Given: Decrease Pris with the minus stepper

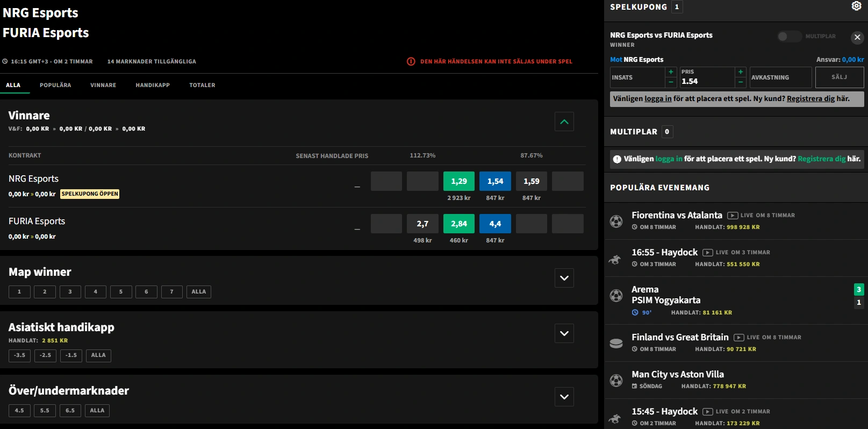Looking at the screenshot, I should (x=741, y=82).
